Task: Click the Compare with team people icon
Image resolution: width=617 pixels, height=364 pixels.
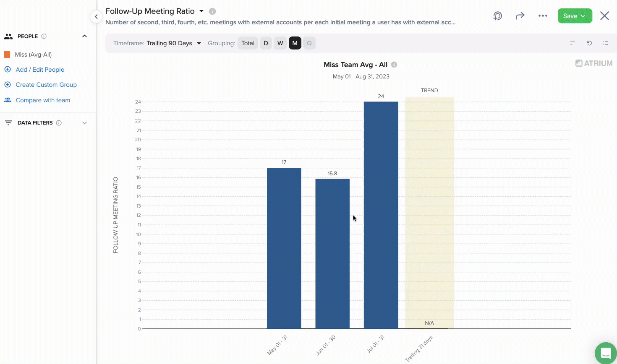Action: click(8, 100)
